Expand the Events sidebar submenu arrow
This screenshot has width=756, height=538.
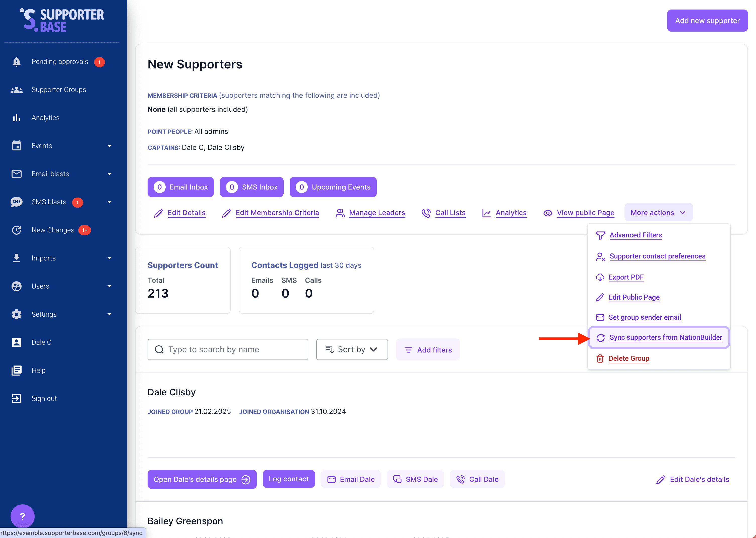(x=109, y=146)
